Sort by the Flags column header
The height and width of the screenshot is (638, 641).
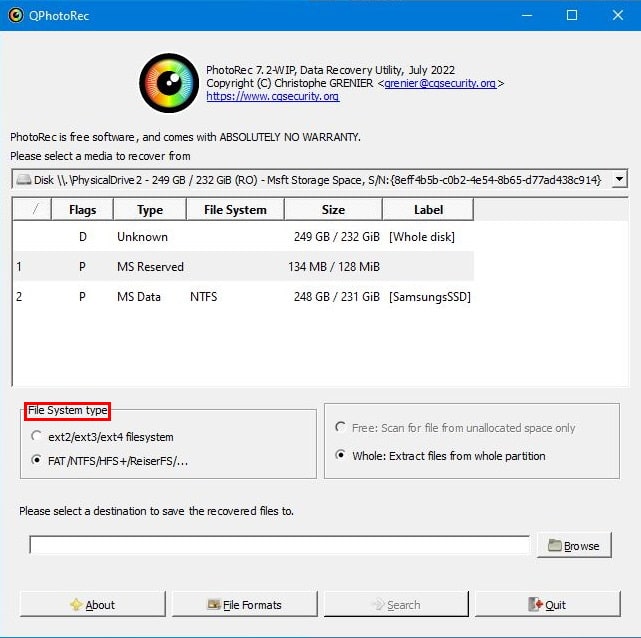click(83, 210)
